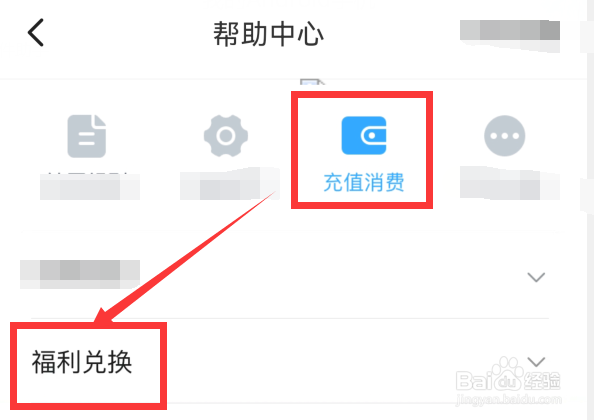The height and width of the screenshot is (420, 594).
Task: Expand the first blurred FAQ section chevron
Action: coord(536,277)
